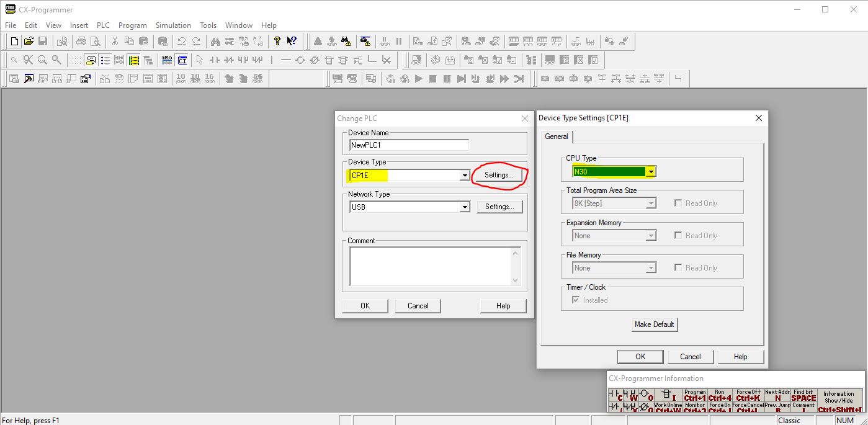The image size is (868, 425).
Task: Click the Device Name NewPLC1 field
Action: click(x=409, y=145)
